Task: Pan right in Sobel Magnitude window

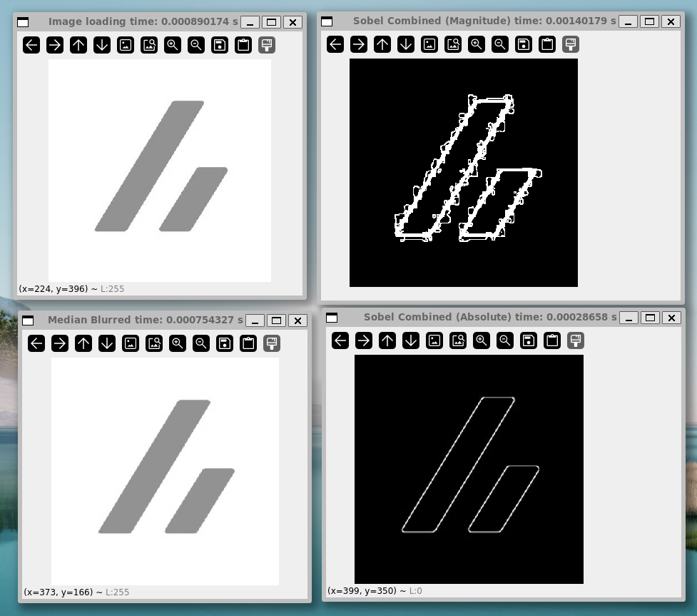Action: pos(359,44)
